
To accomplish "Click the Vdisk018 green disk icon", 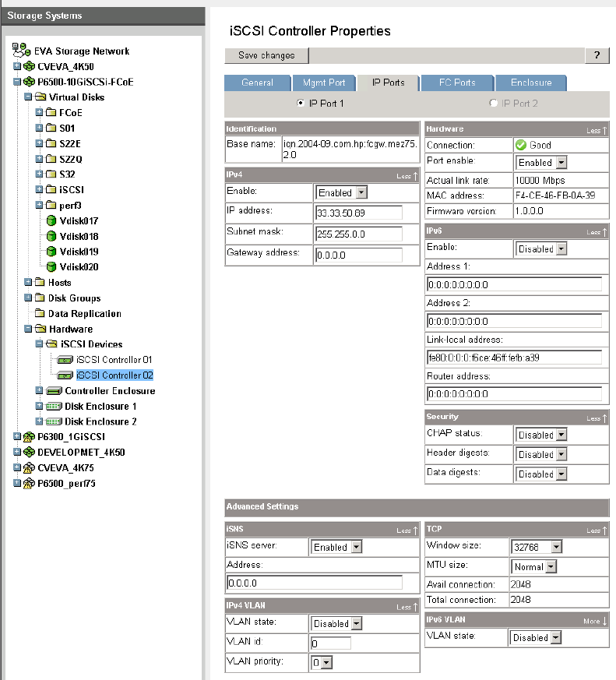I will click(x=51, y=236).
